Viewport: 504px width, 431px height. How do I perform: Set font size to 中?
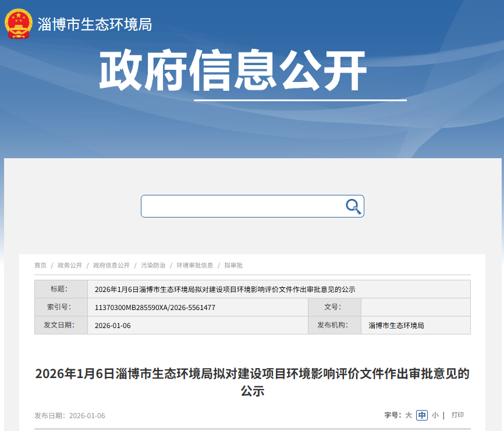pyautogui.click(x=422, y=415)
